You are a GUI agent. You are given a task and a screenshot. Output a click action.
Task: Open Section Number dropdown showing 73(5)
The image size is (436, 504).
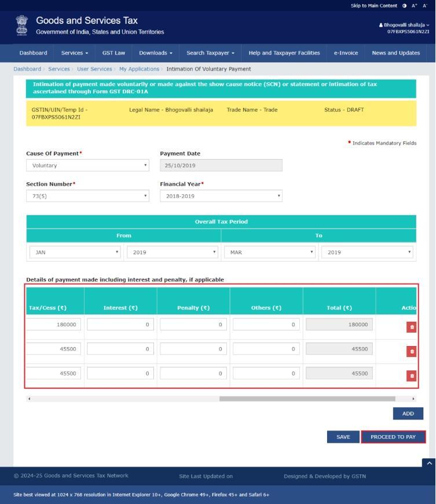point(87,196)
